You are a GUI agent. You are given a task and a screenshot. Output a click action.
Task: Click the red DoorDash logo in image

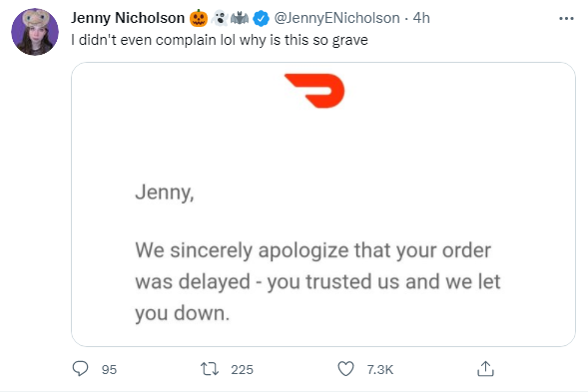point(314,91)
